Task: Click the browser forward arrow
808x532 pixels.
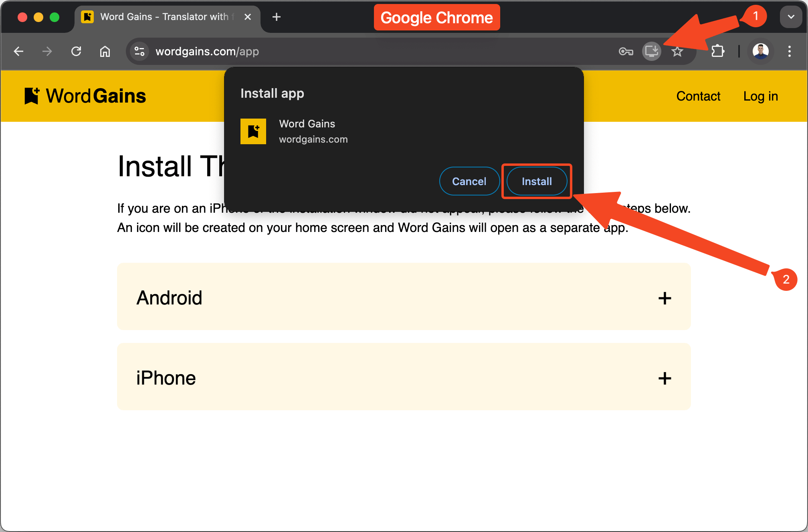Action: pos(47,51)
